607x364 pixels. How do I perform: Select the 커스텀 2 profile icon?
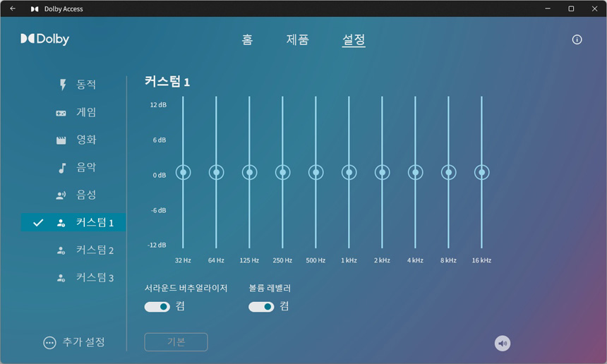coord(61,250)
